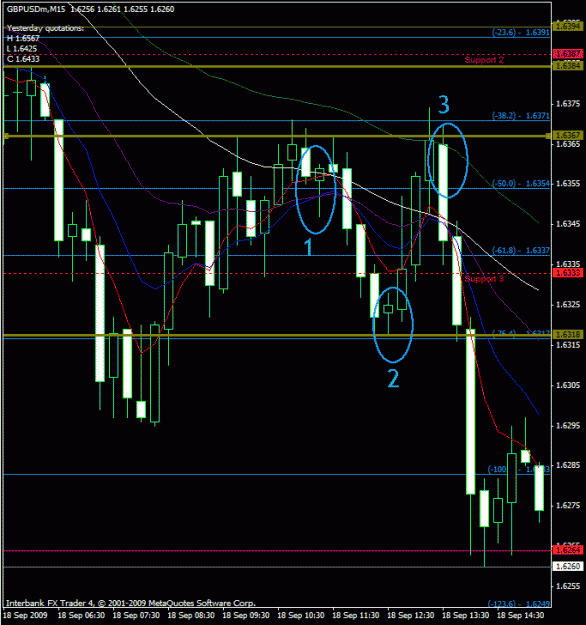
Task: Click the current price tag 1.6260
Action: (x=568, y=566)
